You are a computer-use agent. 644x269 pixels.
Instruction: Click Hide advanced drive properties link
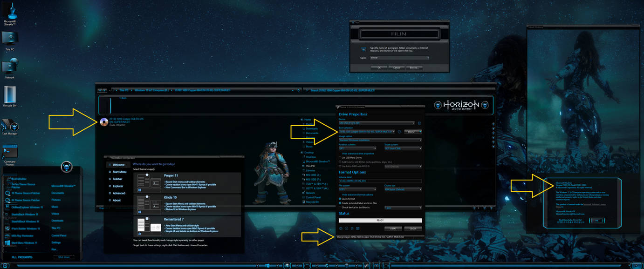[358, 154]
